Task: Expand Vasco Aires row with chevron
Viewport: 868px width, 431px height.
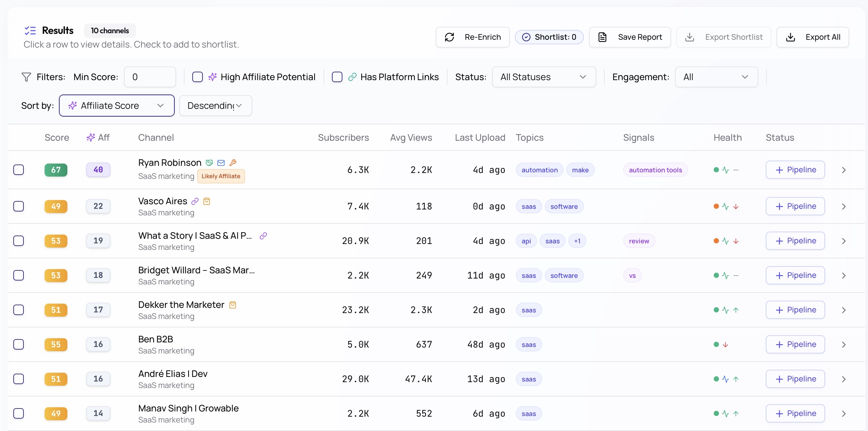Action: click(x=844, y=207)
